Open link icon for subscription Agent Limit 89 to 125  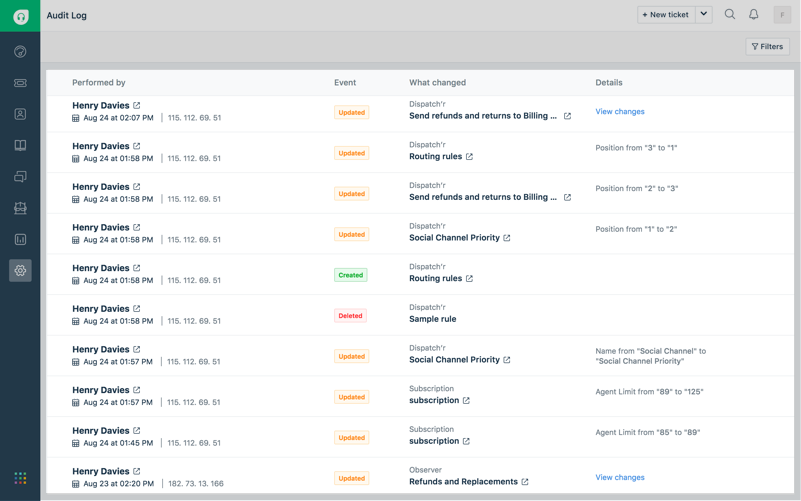(466, 401)
